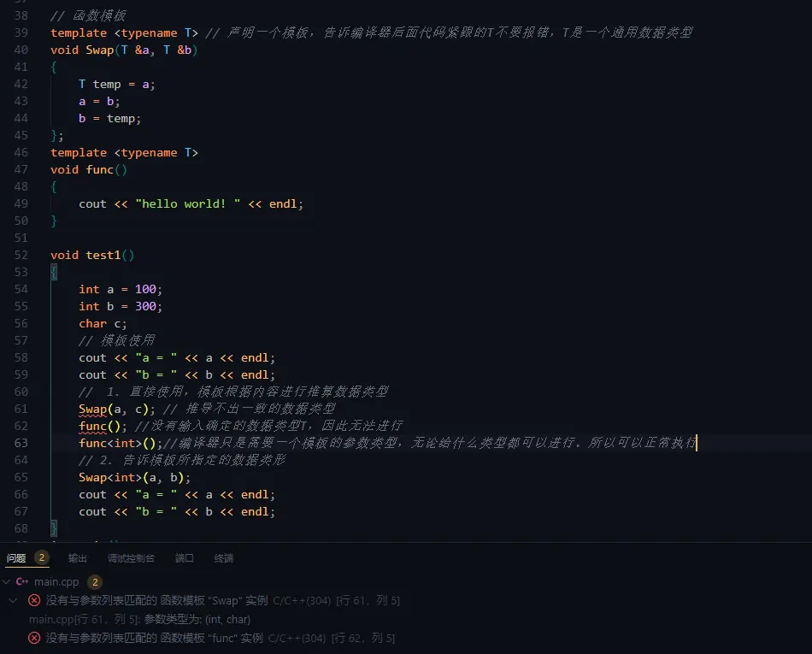Collapse the main.cpp group in the problems list
The height and width of the screenshot is (654, 812).
point(6,581)
